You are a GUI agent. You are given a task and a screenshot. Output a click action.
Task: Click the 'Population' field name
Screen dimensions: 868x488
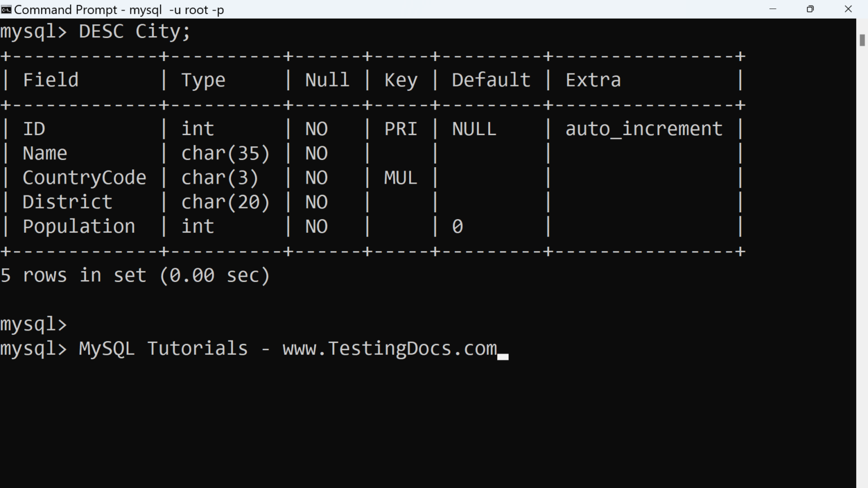coord(79,226)
